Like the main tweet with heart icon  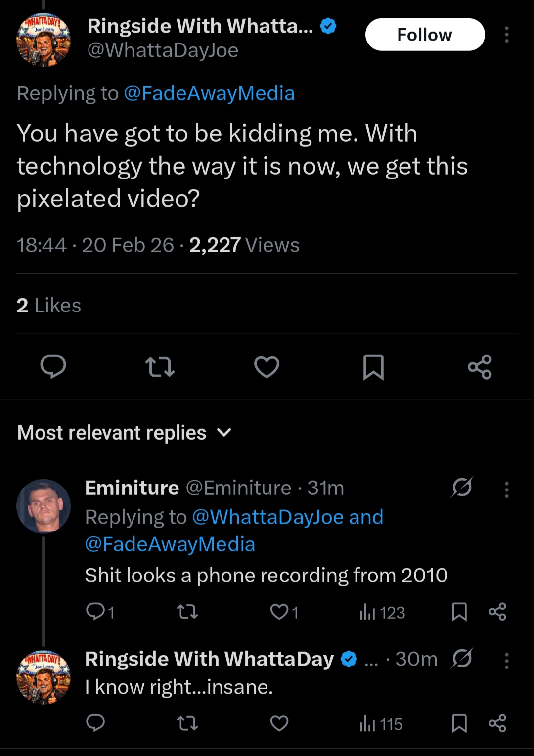pyautogui.click(x=267, y=367)
